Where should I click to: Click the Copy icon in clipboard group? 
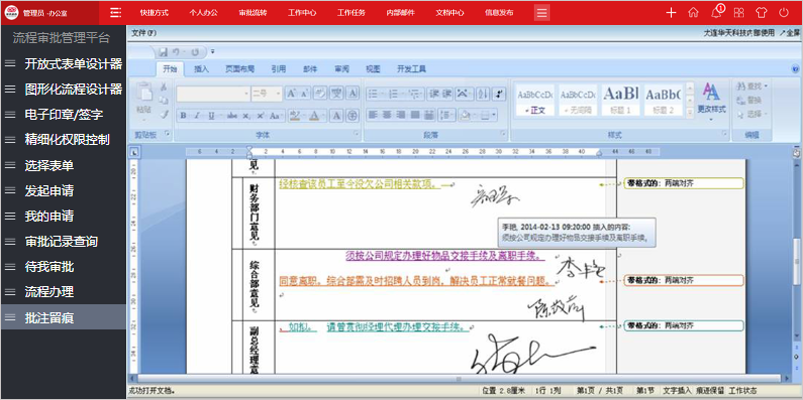coord(163,100)
